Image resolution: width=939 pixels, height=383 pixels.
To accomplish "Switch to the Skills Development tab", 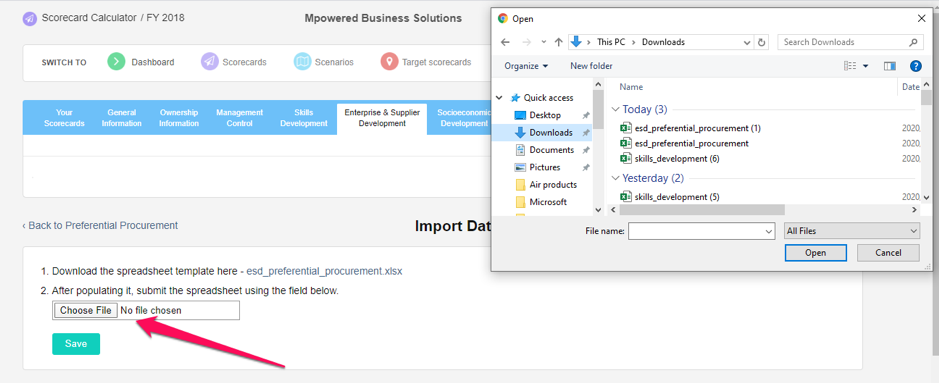I will click(x=304, y=118).
